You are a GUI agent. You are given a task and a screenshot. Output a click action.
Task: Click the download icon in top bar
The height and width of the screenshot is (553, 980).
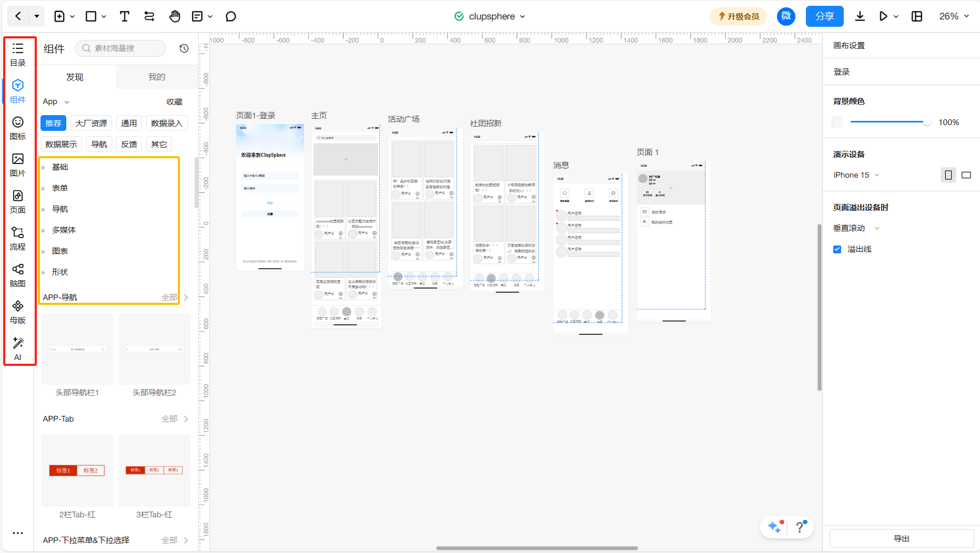860,16
